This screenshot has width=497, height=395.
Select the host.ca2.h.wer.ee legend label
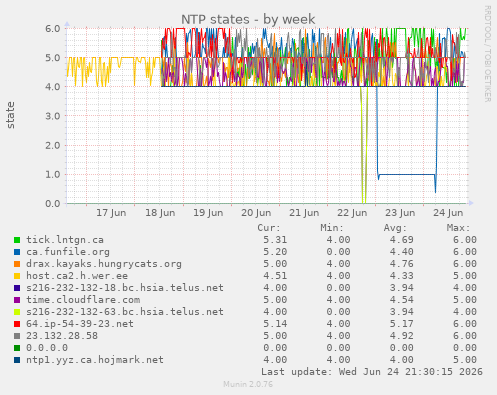(x=77, y=276)
